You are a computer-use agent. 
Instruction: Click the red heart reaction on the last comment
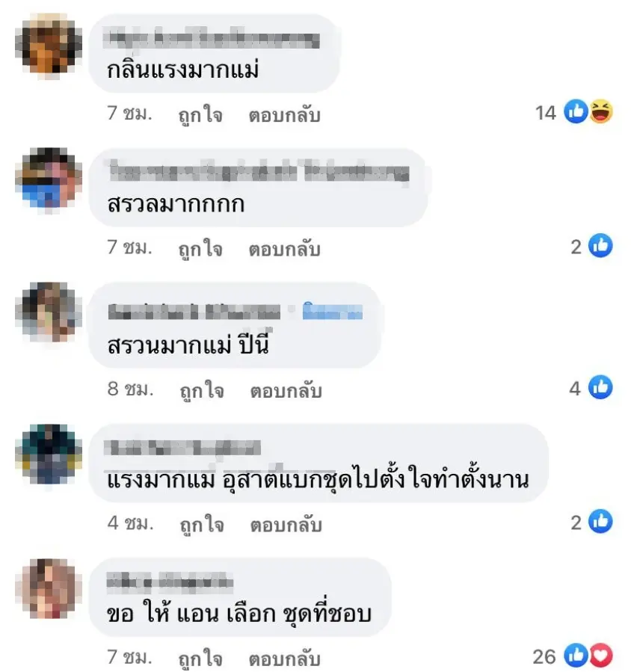(601, 656)
